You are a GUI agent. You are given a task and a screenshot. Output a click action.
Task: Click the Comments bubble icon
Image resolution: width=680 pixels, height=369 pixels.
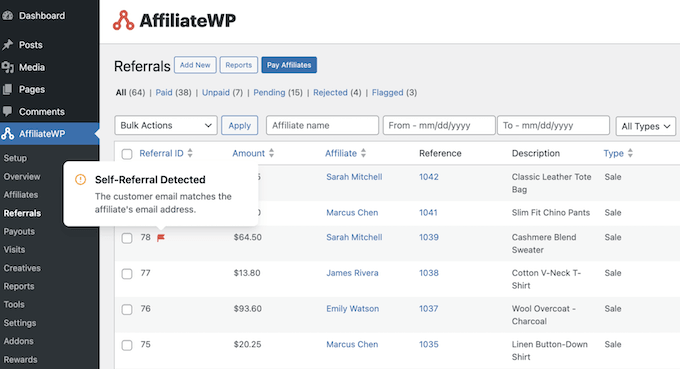(7, 111)
